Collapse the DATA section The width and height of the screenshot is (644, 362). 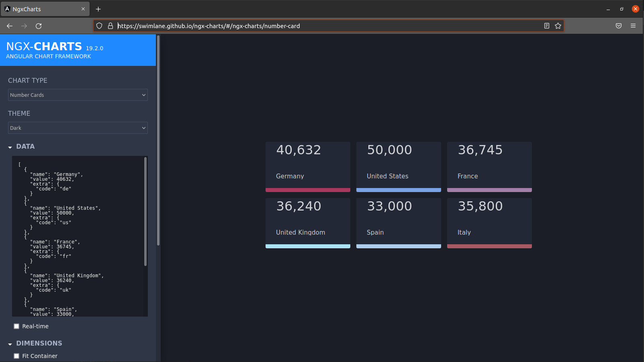[x=10, y=147]
